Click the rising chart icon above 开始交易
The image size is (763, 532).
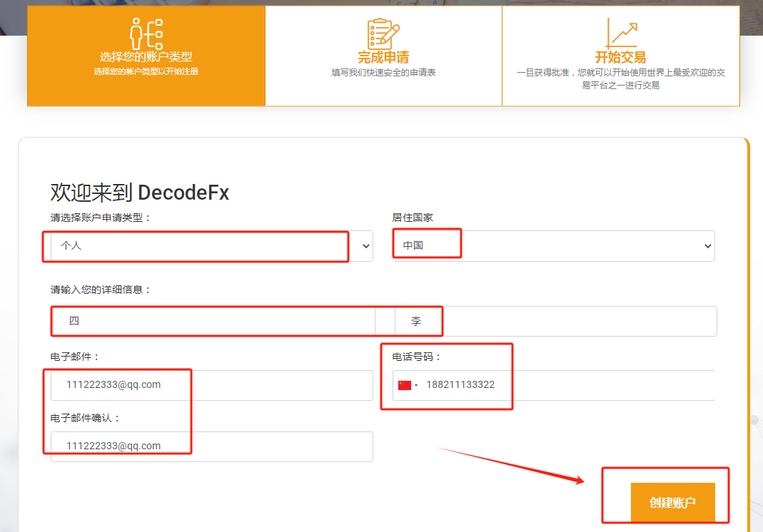click(x=620, y=34)
